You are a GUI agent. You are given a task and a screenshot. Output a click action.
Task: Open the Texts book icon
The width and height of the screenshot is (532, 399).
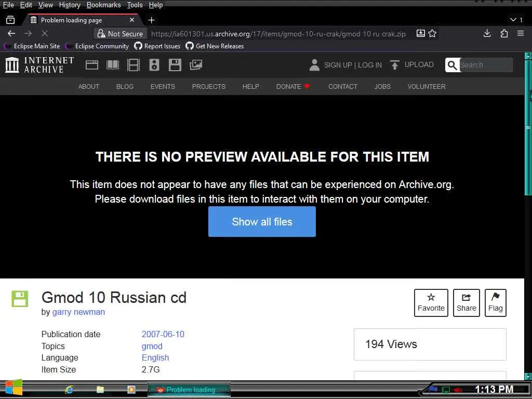coord(113,65)
